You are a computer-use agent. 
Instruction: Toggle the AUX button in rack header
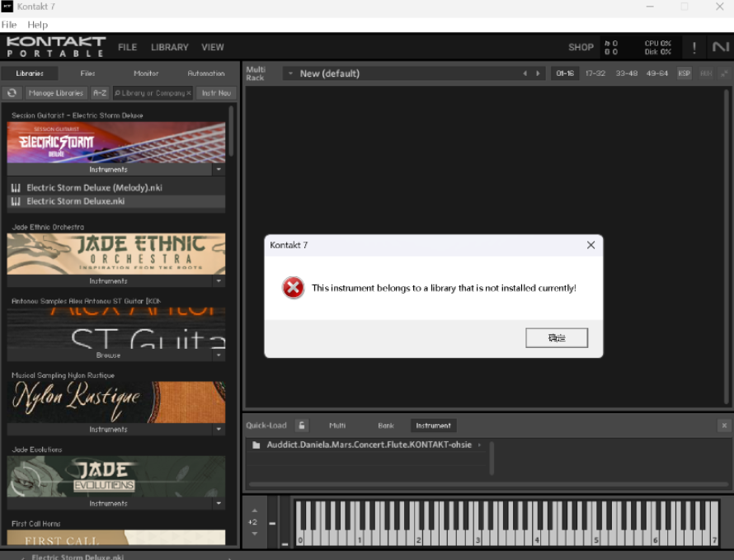705,73
